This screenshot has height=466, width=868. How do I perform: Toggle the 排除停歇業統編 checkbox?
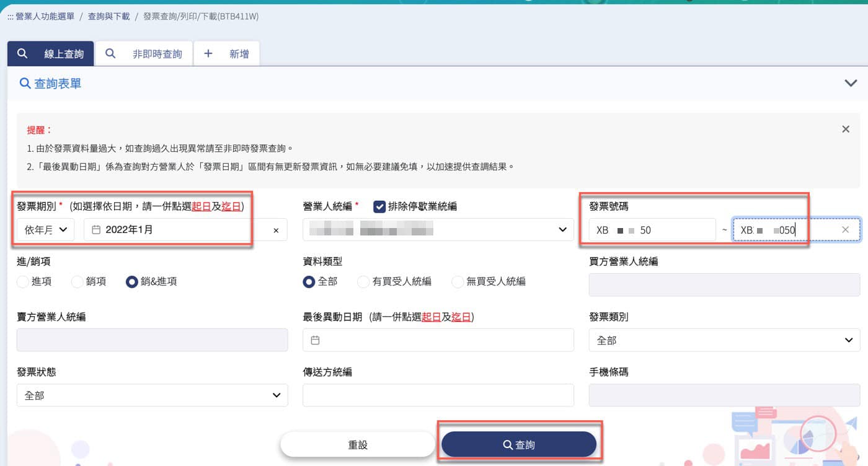379,206
